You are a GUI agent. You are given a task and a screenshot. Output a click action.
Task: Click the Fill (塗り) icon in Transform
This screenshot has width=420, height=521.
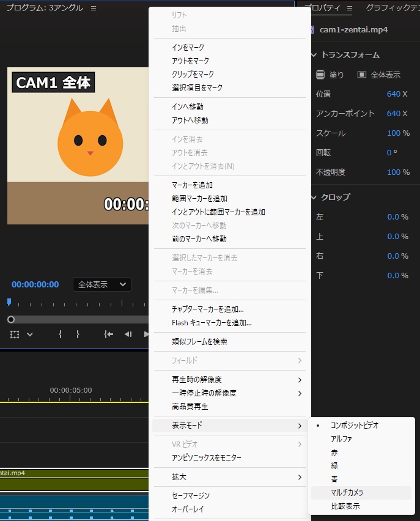(320, 75)
